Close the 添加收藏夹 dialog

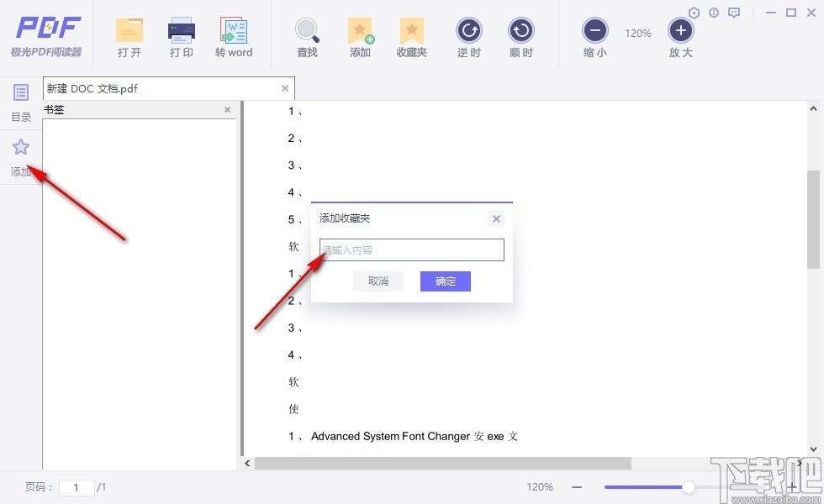click(496, 218)
